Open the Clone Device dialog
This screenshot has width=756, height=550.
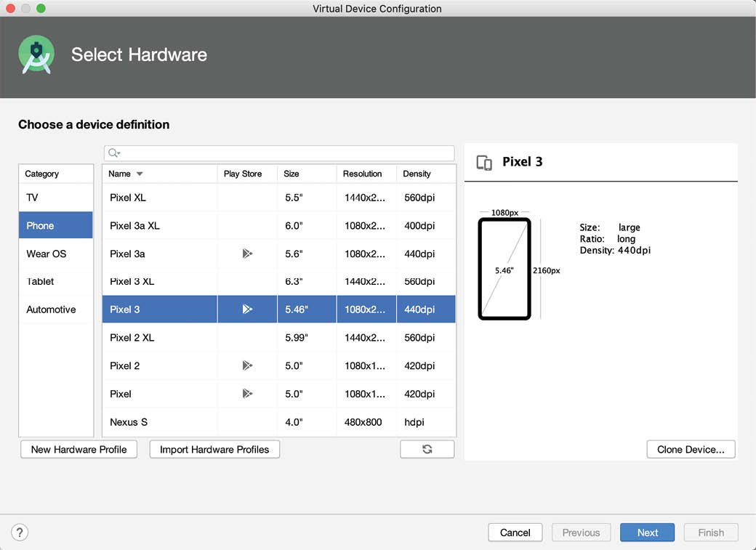click(x=691, y=449)
